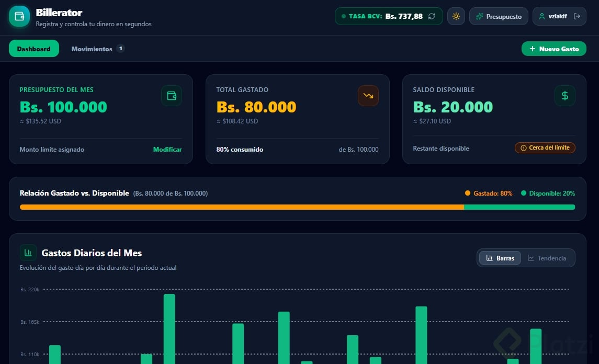Screen dimensions: 599x364
Task: Click the ≈ $108.42 USD value
Action: tap(237, 121)
